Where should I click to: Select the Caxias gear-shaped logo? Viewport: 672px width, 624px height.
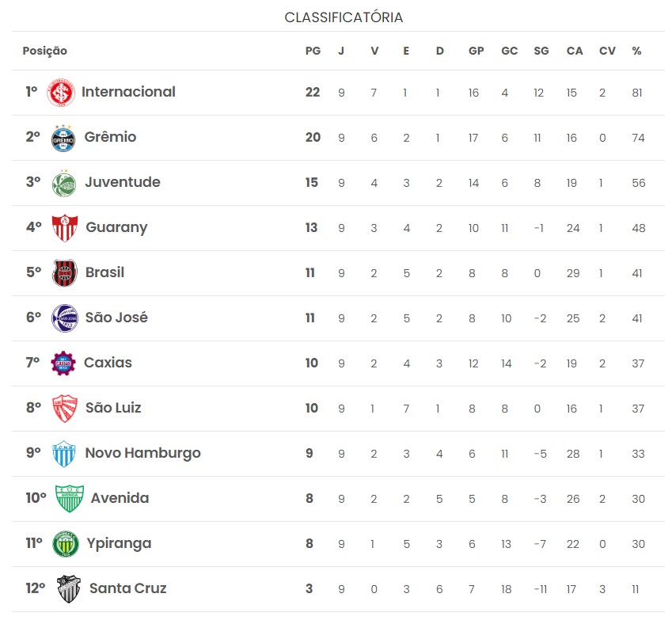[63, 363]
